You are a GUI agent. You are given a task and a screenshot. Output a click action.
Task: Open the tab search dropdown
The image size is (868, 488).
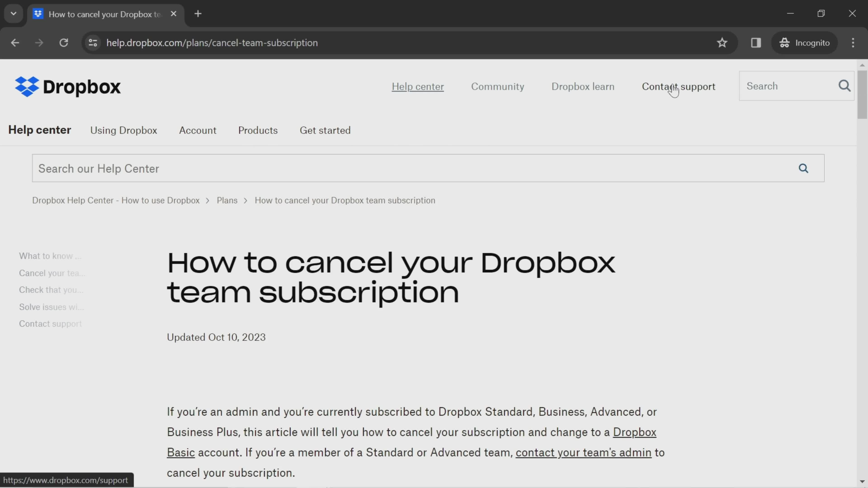tap(14, 14)
